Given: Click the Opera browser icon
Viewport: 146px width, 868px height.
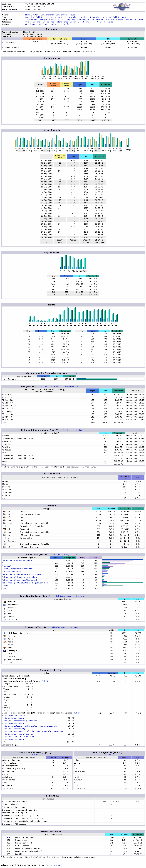Looking at the screenshot, I should pyautogui.click(x=4, y=642).
